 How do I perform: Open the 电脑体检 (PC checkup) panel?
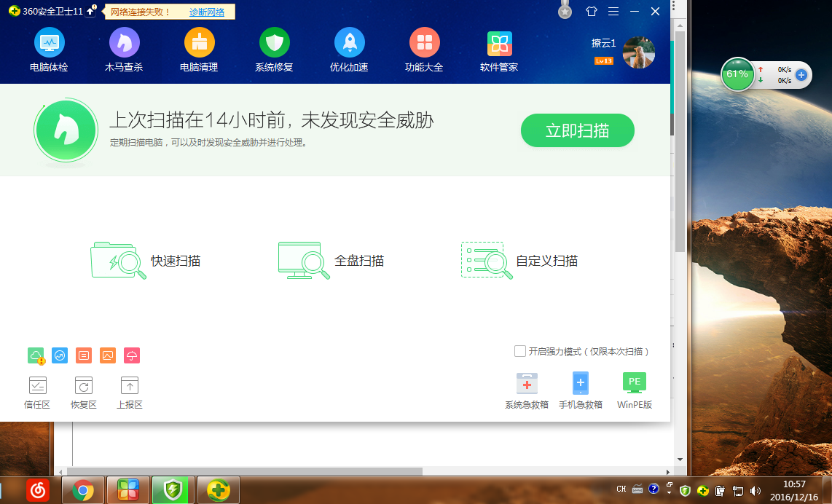(x=49, y=50)
